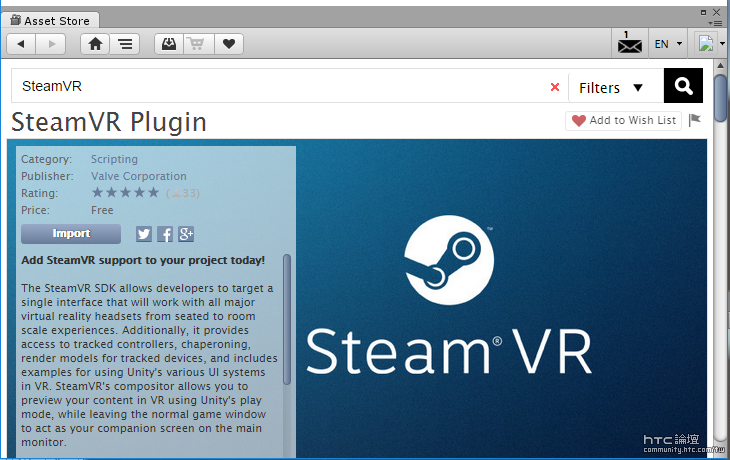Share the plugin on Twitter

(x=144, y=234)
